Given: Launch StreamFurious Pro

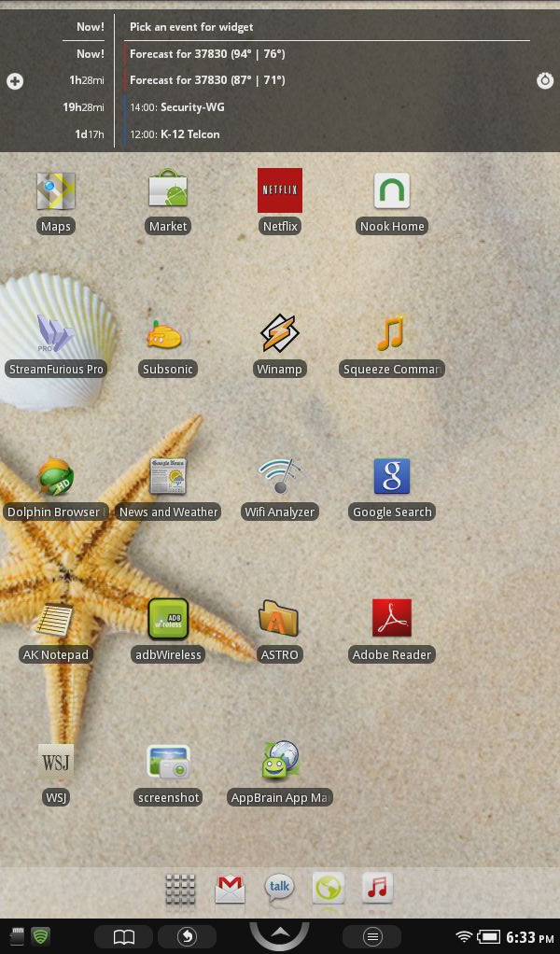Looking at the screenshot, I should pos(55,333).
